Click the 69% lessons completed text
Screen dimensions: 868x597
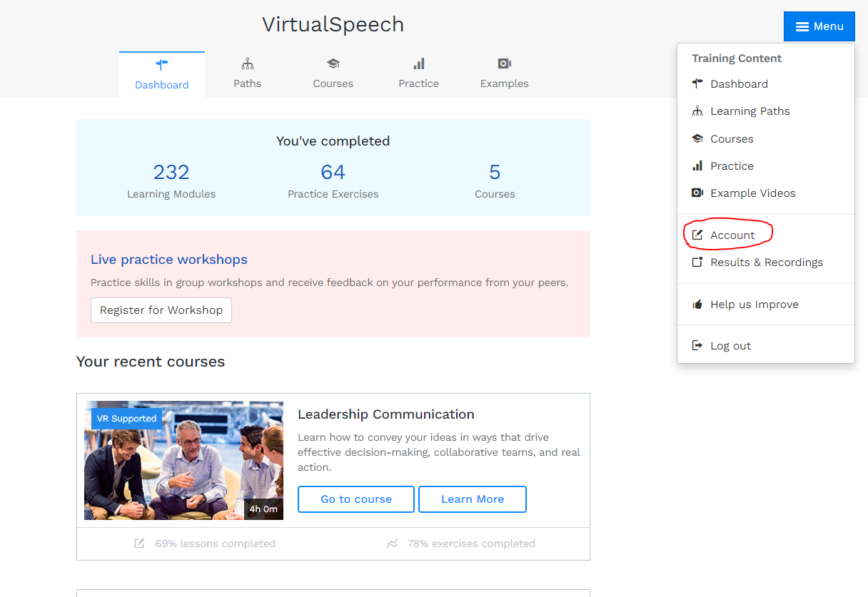(x=216, y=544)
